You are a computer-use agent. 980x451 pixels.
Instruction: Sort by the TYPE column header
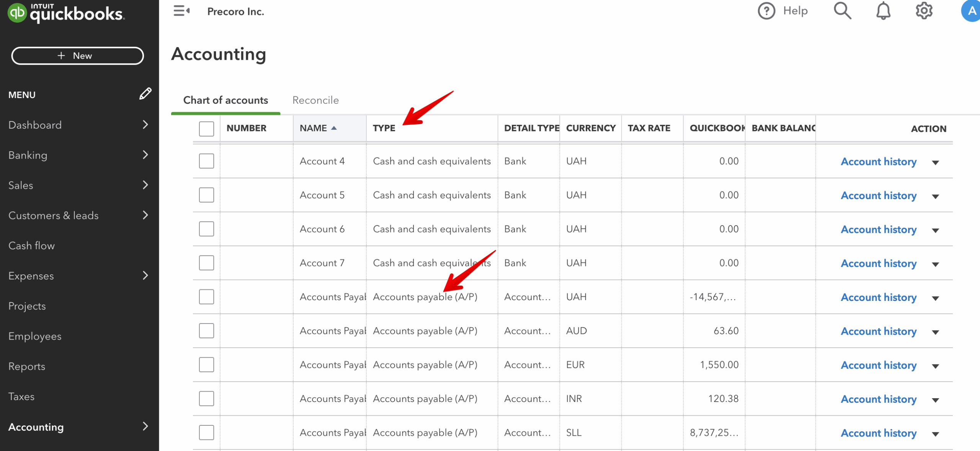tap(384, 128)
